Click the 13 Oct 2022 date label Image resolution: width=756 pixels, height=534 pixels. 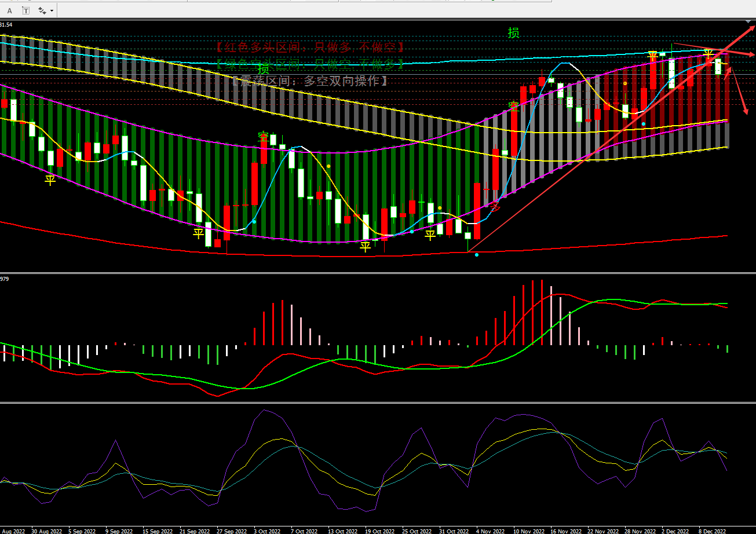pos(343,531)
